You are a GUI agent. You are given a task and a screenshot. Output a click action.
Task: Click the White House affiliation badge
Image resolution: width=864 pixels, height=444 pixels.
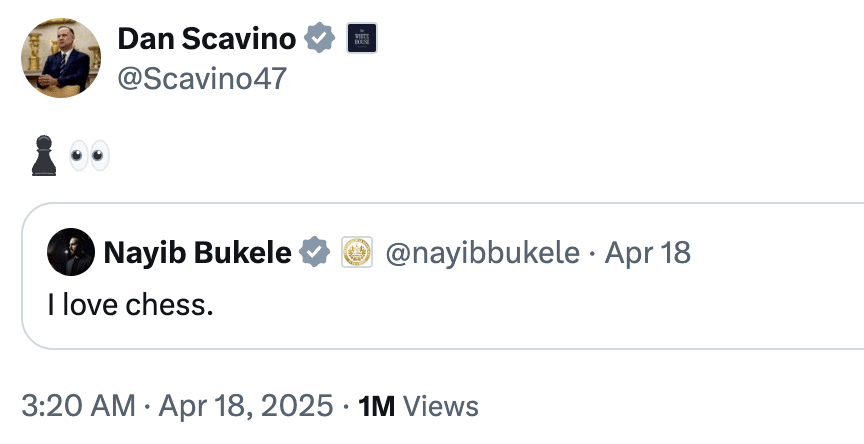[360, 40]
